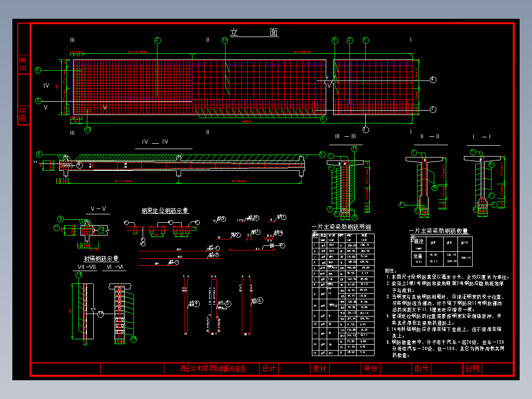Click the 直径 header in quantity table

coord(419,241)
